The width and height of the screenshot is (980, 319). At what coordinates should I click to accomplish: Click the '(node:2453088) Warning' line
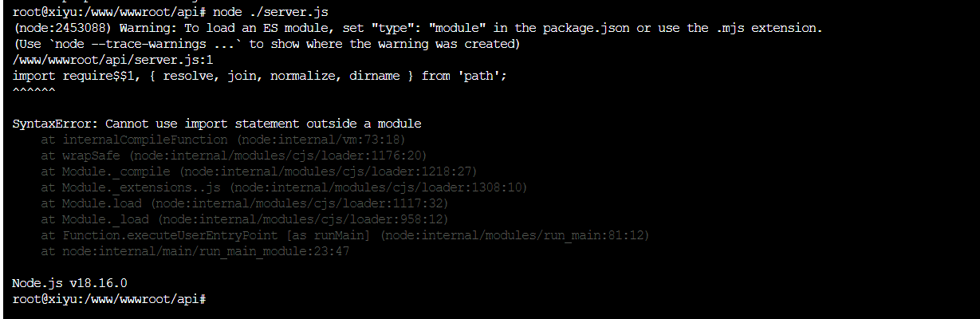(418, 28)
